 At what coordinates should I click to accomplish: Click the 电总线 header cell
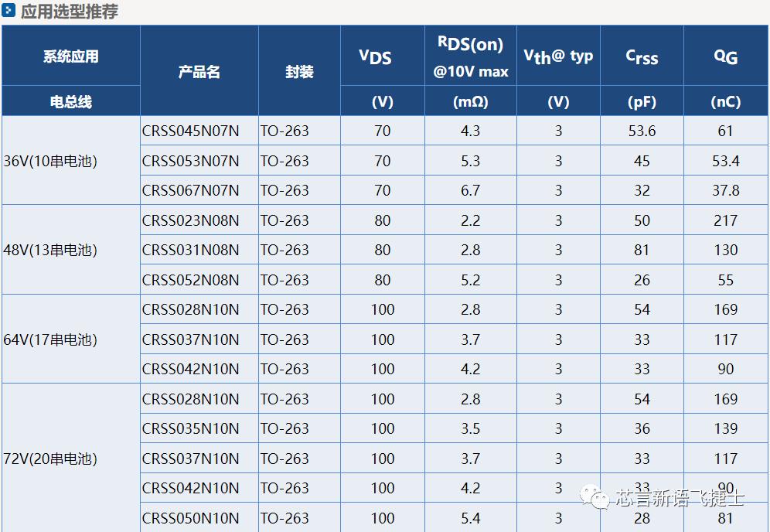point(70,101)
